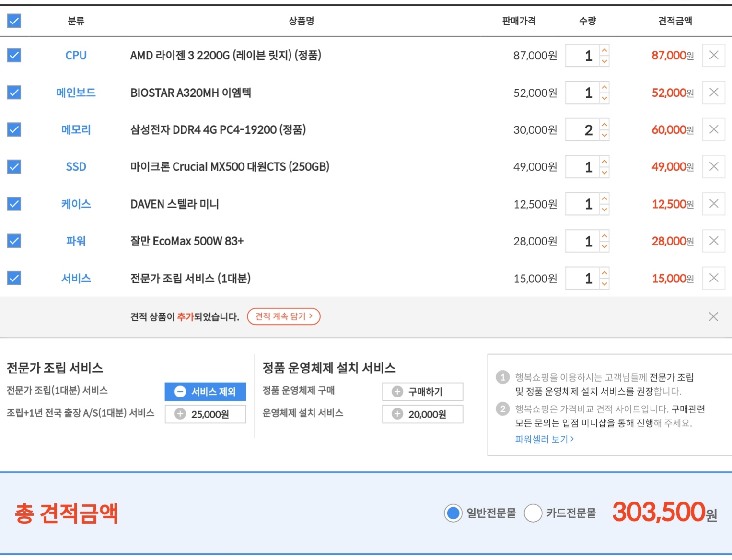Click the 견적 계속 담기 button
The image size is (732, 560).
pos(283,316)
